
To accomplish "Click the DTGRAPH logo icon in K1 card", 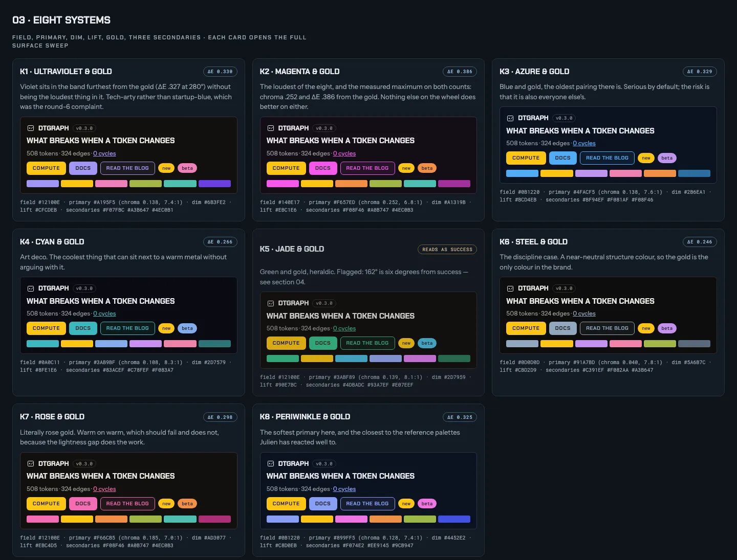I will [31, 128].
